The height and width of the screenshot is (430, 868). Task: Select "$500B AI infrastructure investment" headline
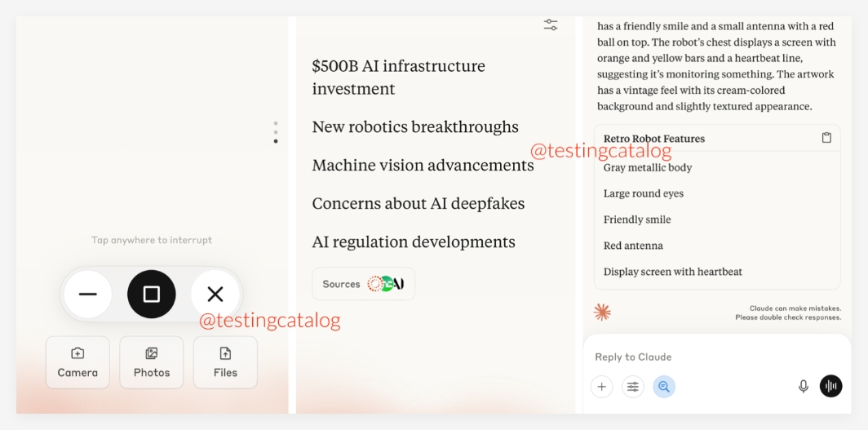tap(398, 77)
